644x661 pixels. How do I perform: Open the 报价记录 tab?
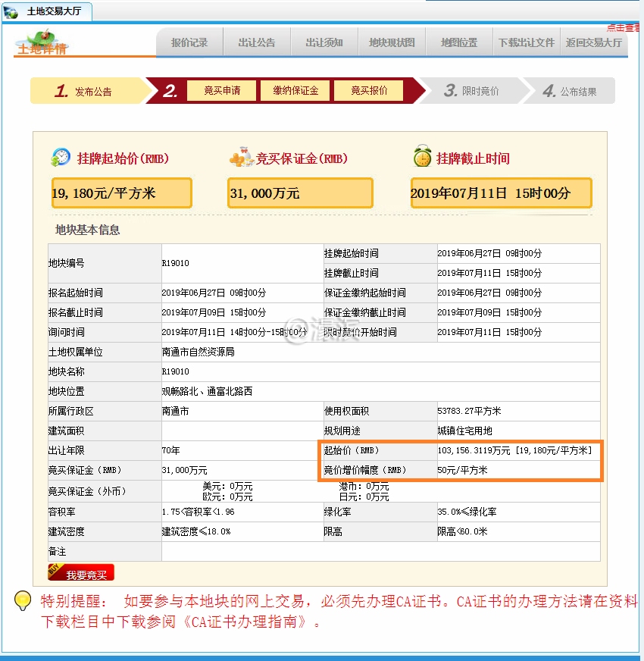click(x=189, y=43)
